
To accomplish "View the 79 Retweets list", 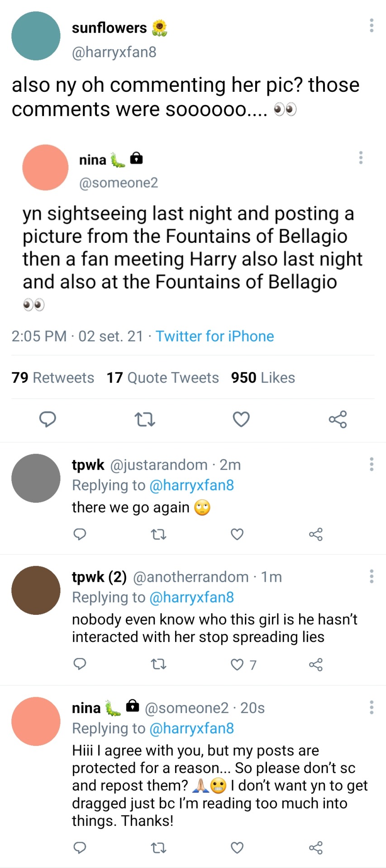I will (x=53, y=377).
